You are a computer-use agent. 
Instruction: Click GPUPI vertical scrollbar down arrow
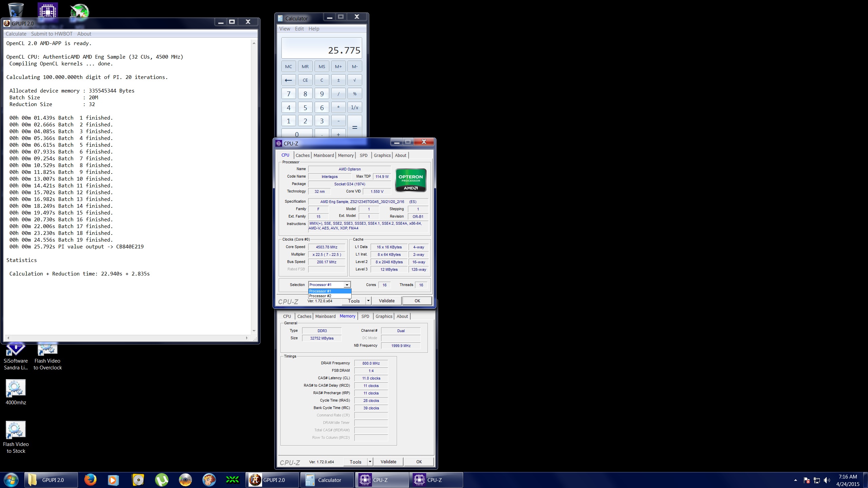[x=254, y=331]
